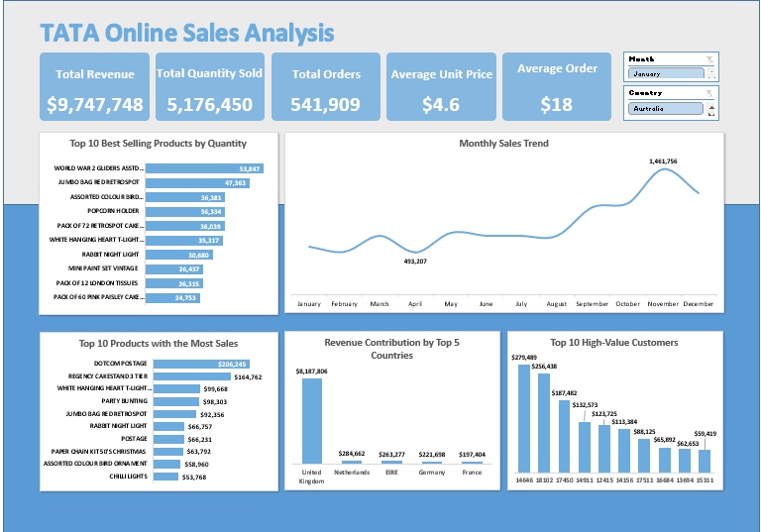
Task: Click the France $197,404 label
Action: [472, 455]
